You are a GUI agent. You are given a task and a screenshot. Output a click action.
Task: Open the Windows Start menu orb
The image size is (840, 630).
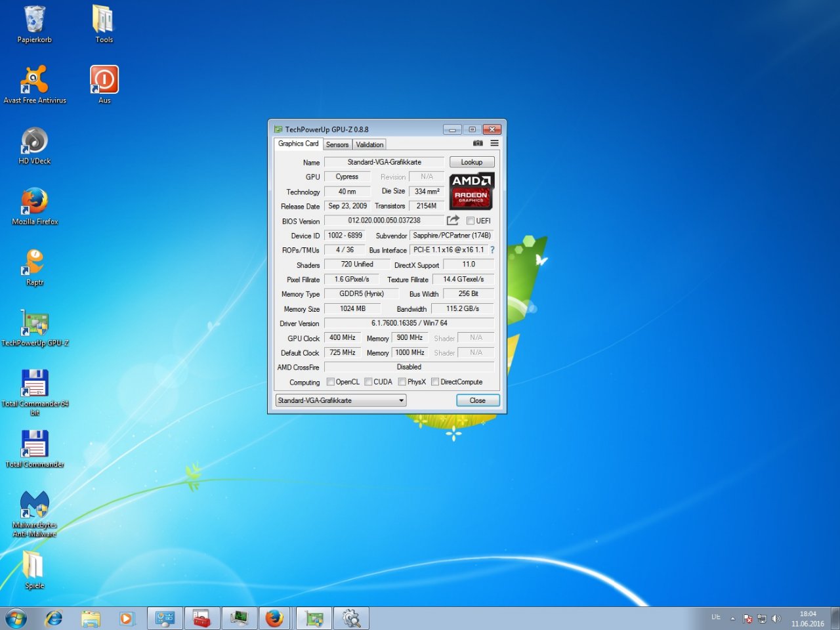point(16,618)
